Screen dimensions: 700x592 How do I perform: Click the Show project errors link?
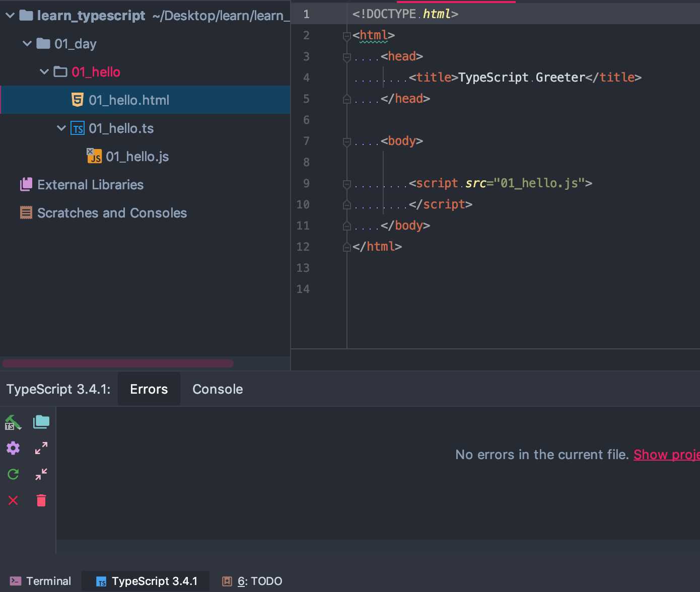(666, 455)
